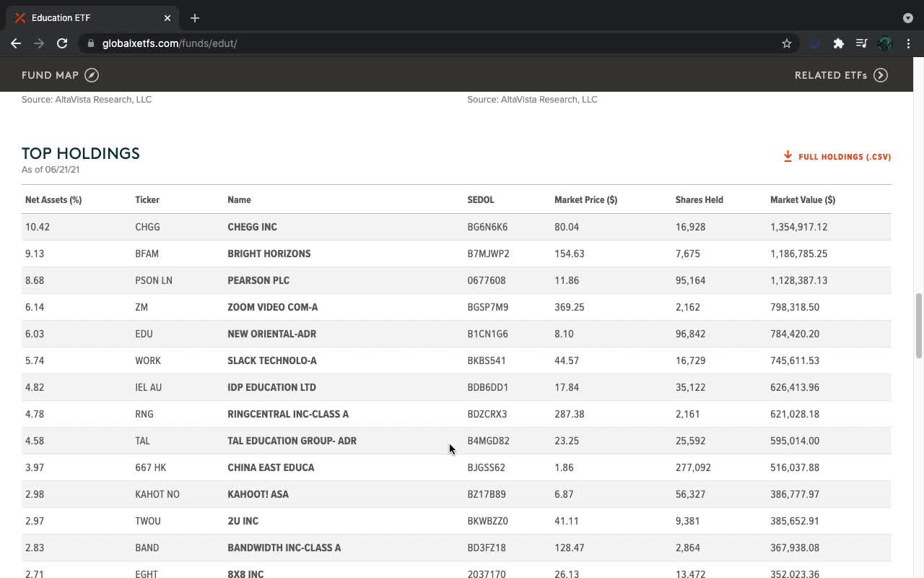Click the CHINA EAST EDUCA name cell

pyautogui.click(x=271, y=467)
